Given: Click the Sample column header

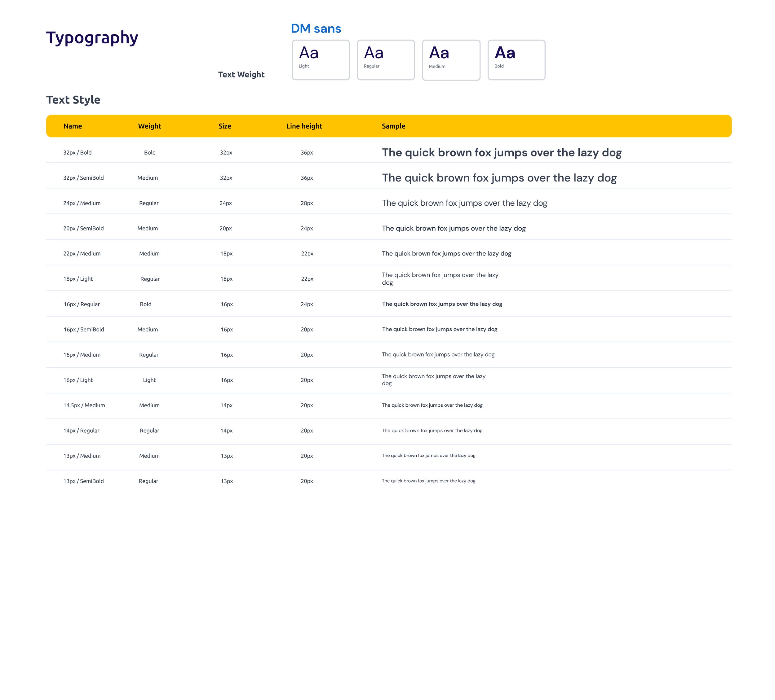Looking at the screenshot, I should click(393, 126).
